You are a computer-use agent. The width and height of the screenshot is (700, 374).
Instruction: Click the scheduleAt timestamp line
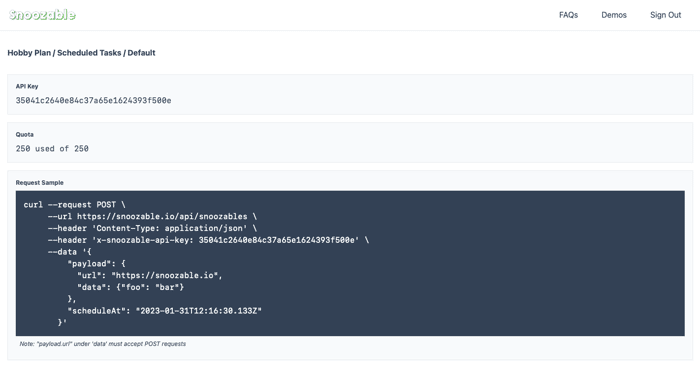164,311
